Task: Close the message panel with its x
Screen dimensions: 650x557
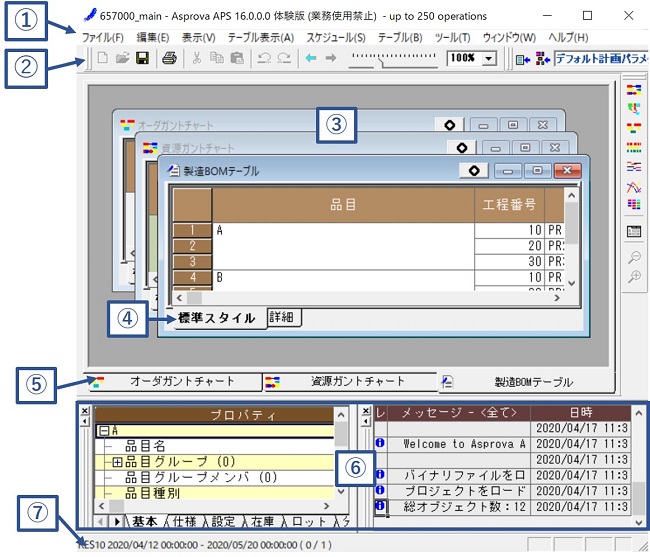Action: coord(366,411)
